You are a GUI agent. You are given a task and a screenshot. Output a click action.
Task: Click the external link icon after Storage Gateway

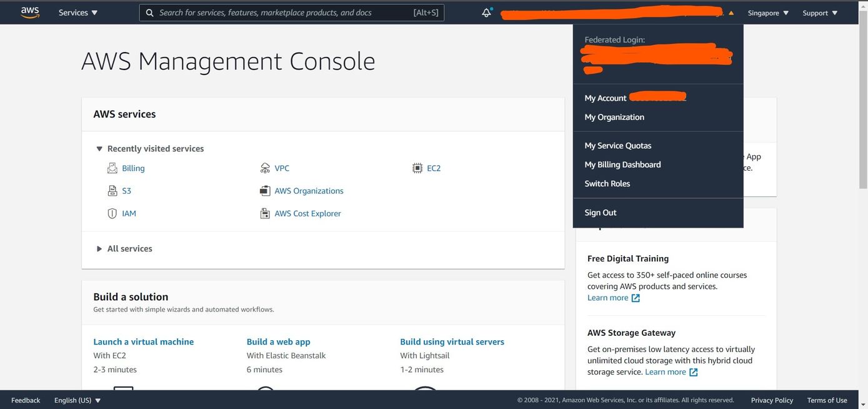tap(693, 372)
